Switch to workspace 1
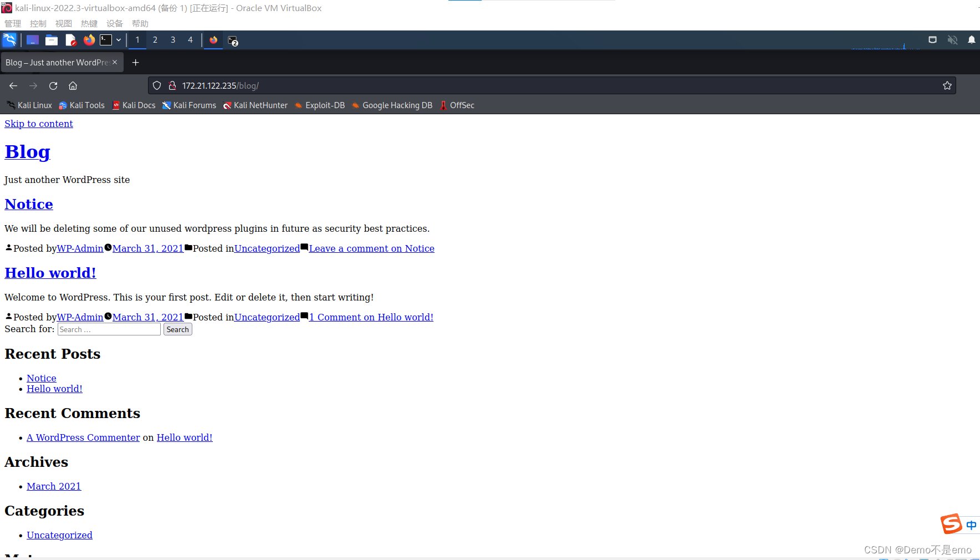The image size is (980, 560). click(137, 40)
